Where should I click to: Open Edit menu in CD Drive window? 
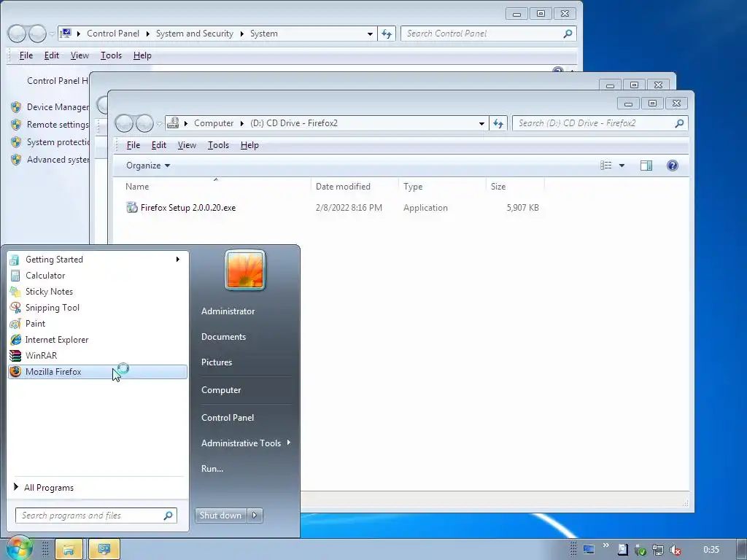(158, 145)
